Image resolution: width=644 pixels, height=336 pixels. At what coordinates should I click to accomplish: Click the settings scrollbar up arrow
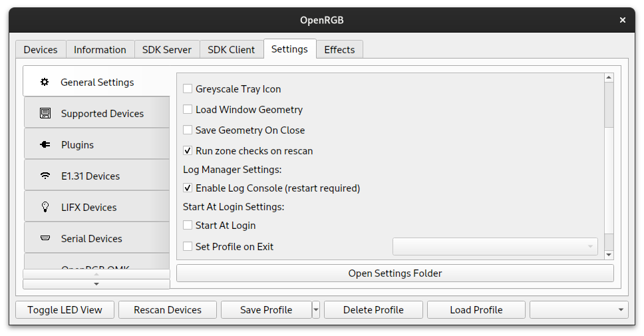click(609, 78)
